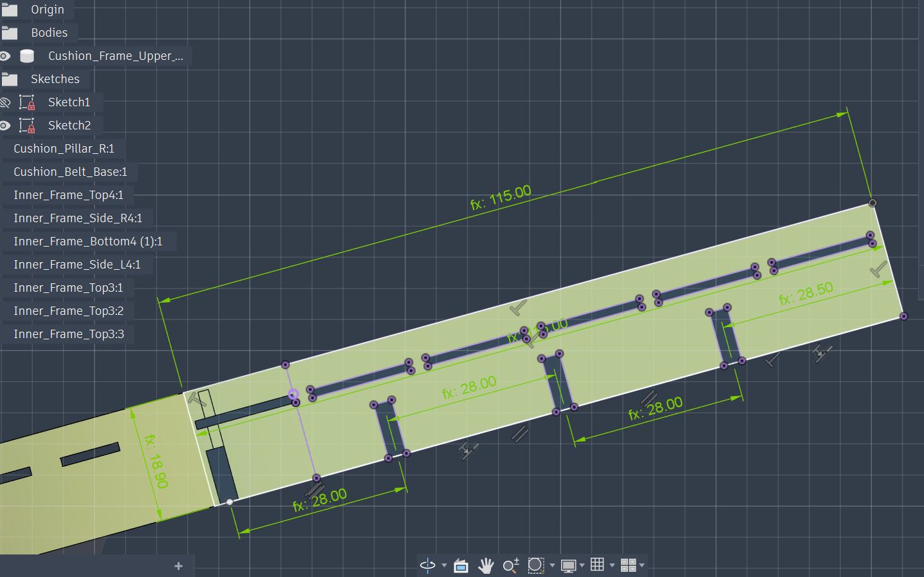Show the hidden Sketch1

pos(5,102)
